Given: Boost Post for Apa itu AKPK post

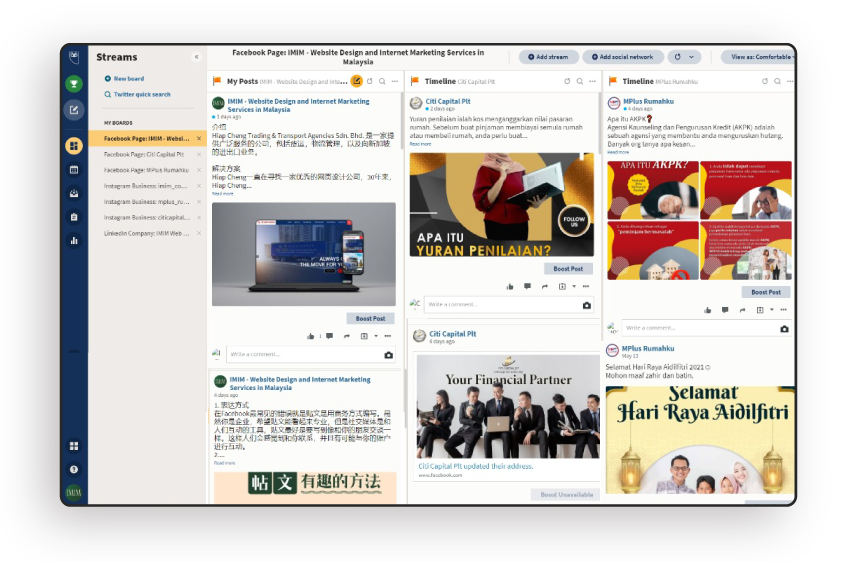Looking at the screenshot, I should [x=766, y=292].
